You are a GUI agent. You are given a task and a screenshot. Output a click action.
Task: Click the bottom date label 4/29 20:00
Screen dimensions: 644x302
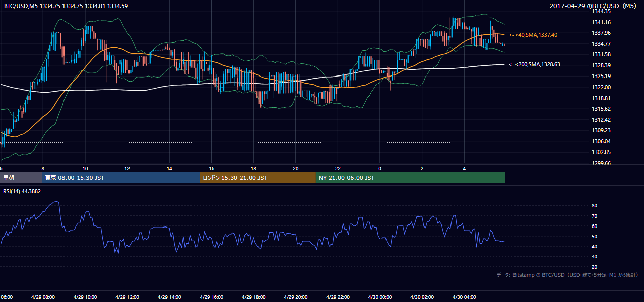click(x=295, y=297)
